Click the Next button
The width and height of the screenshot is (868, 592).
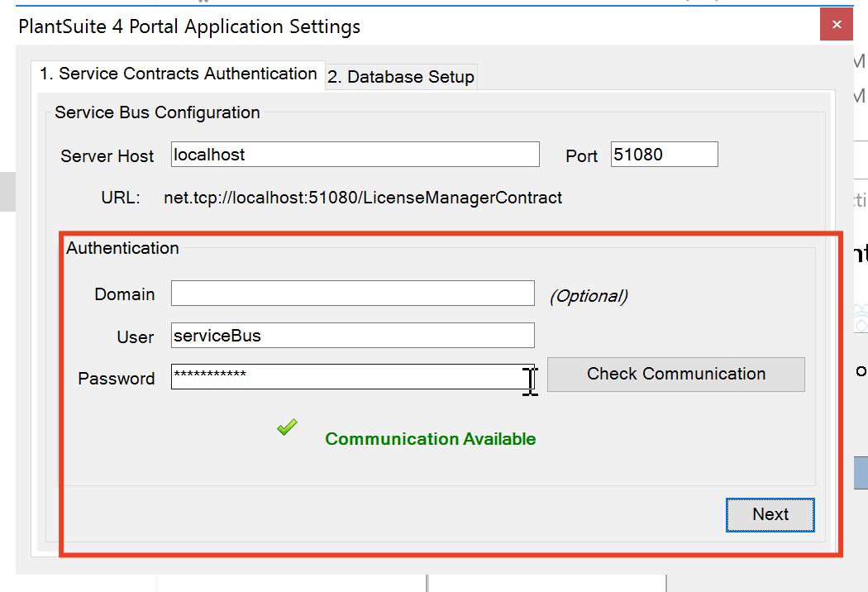coord(770,515)
